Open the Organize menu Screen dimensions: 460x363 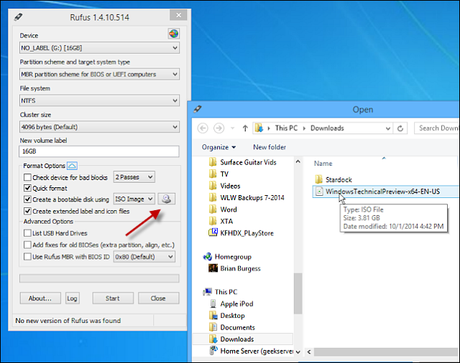tap(219, 147)
